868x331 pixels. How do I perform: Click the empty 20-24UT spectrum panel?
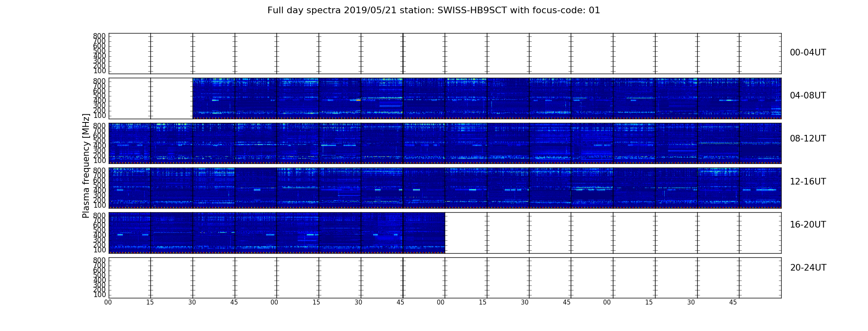[445, 278]
